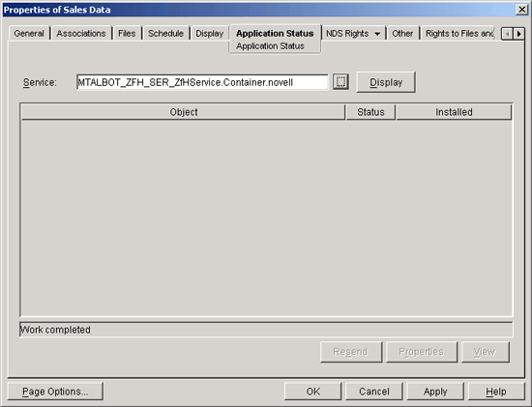The image size is (532, 407).
Task: Expand the NDS Rights tab dropdown arrow
Action: click(x=377, y=34)
